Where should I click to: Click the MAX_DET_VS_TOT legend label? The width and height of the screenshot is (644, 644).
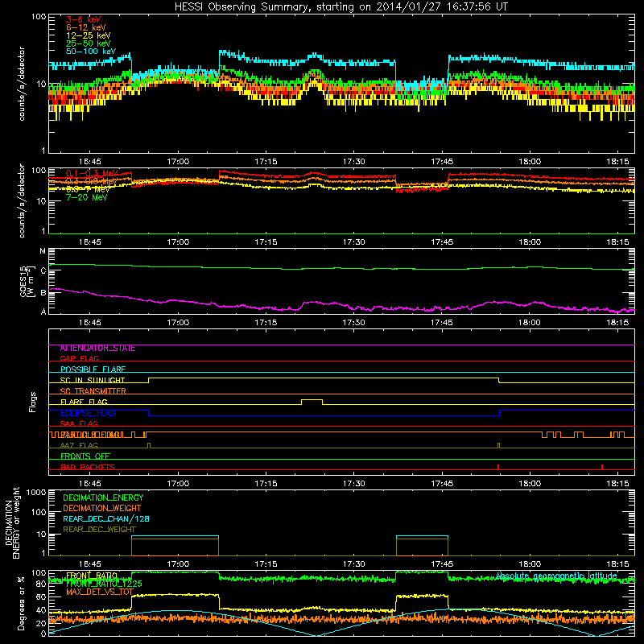pyautogui.click(x=100, y=592)
